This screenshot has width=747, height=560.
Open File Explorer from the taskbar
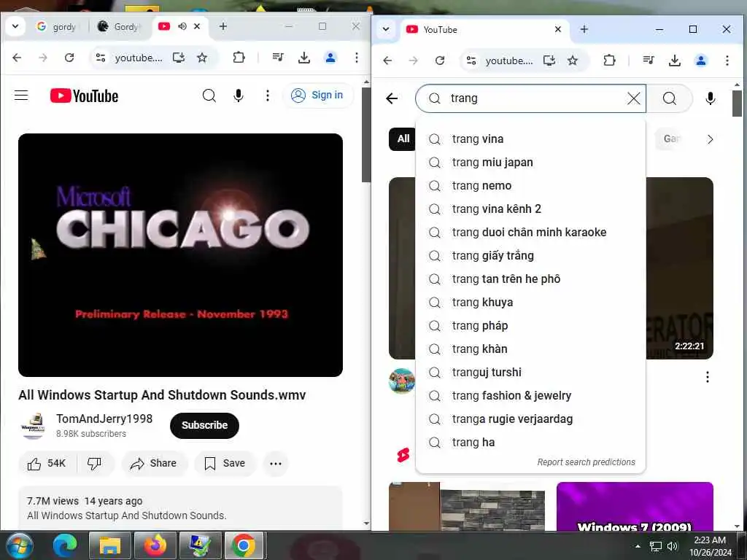(x=110, y=545)
